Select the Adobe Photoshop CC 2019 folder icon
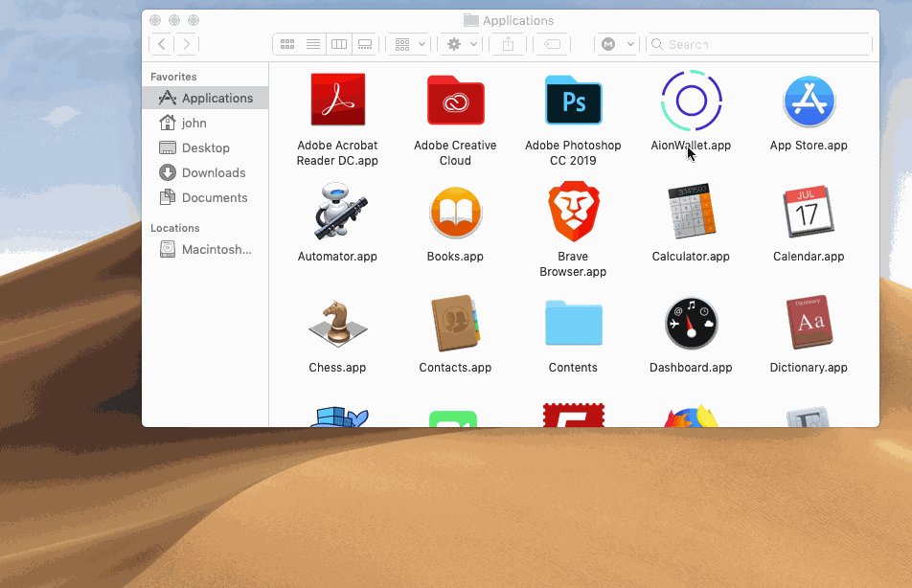The image size is (912, 588). pyautogui.click(x=574, y=100)
